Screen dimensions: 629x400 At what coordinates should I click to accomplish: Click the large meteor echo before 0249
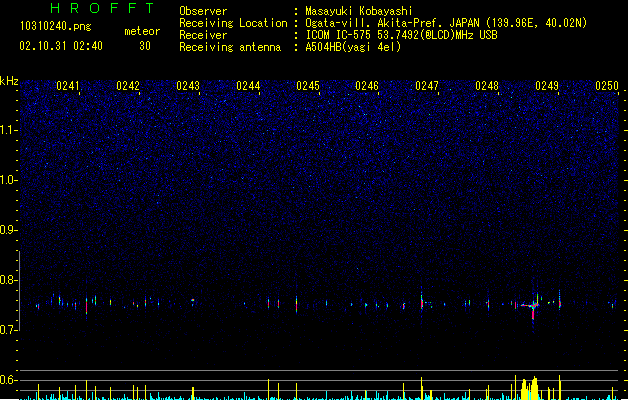(532, 307)
